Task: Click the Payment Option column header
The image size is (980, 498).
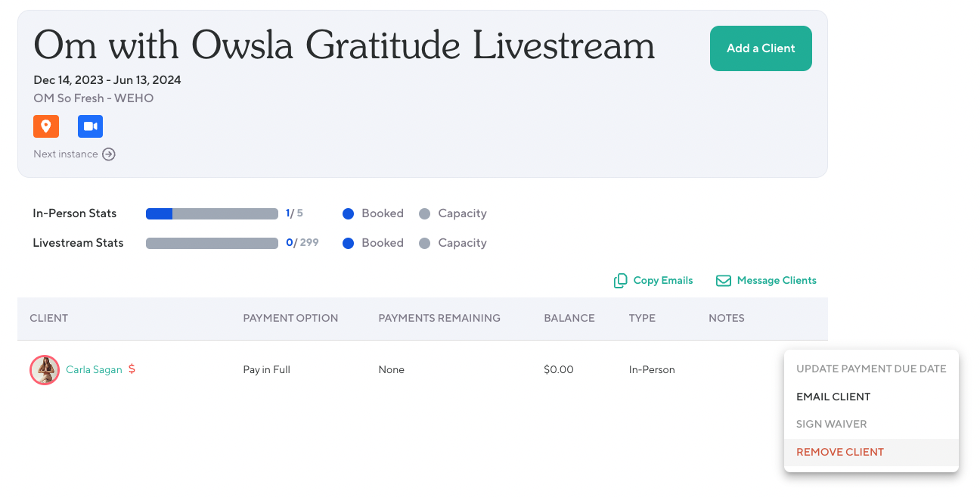Action: click(290, 318)
